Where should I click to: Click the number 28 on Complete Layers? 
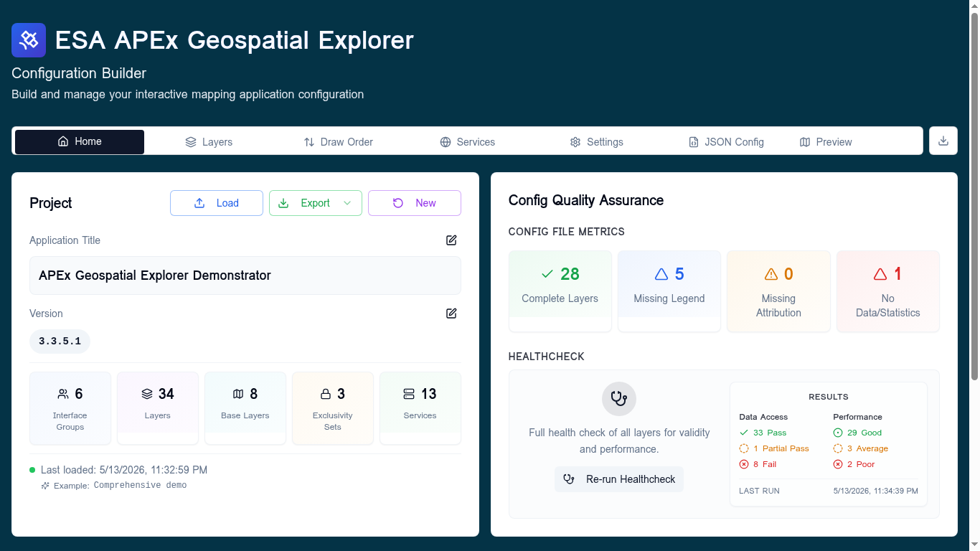570,274
